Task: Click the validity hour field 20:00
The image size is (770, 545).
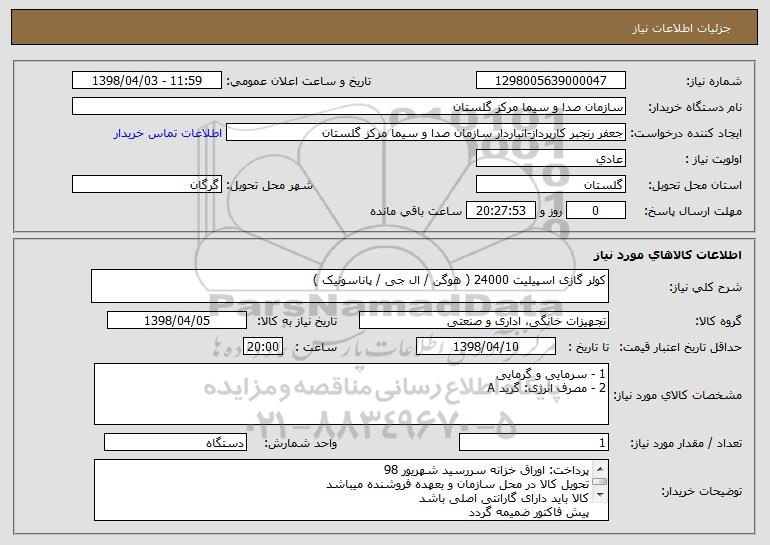Action: (x=263, y=347)
